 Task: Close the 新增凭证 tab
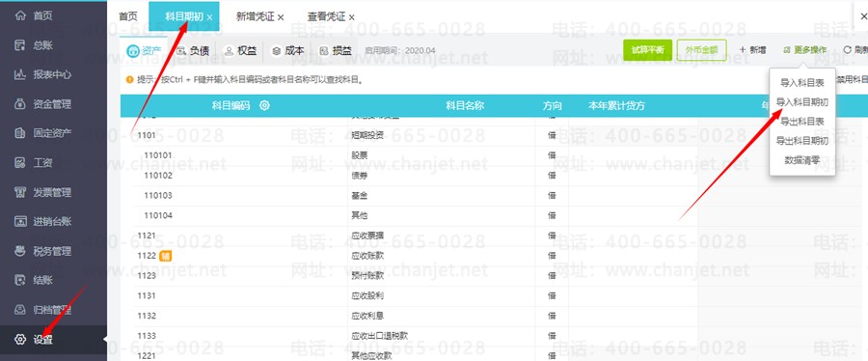point(281,17)
